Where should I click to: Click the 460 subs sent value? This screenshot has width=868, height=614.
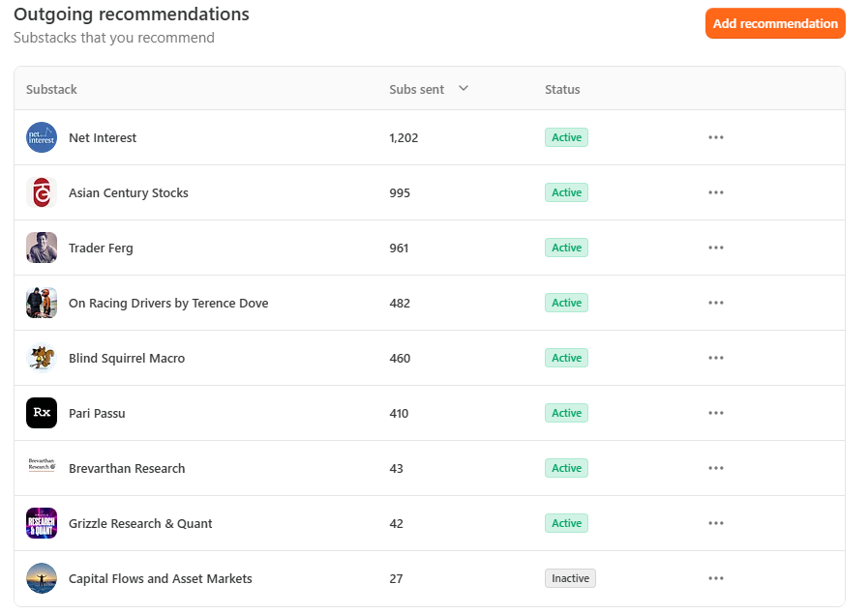click(x=400, y=359)
